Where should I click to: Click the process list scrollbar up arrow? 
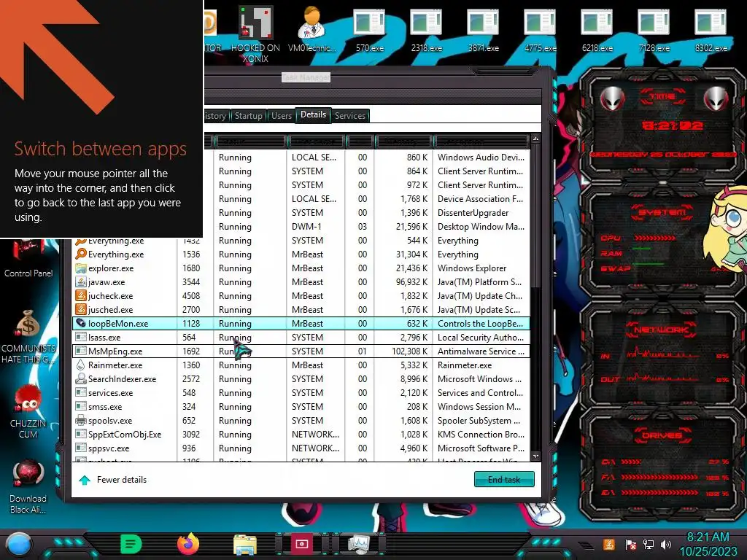535,139
